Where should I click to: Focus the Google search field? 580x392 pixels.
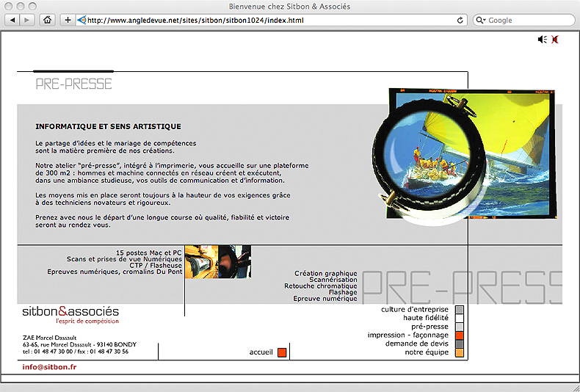click(523, 21)
